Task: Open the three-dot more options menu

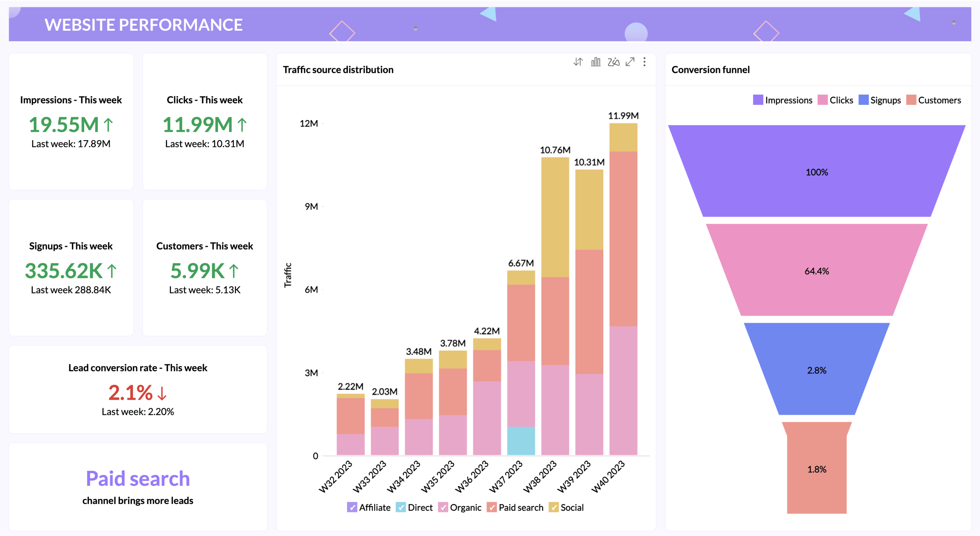Action: [644, 62]
